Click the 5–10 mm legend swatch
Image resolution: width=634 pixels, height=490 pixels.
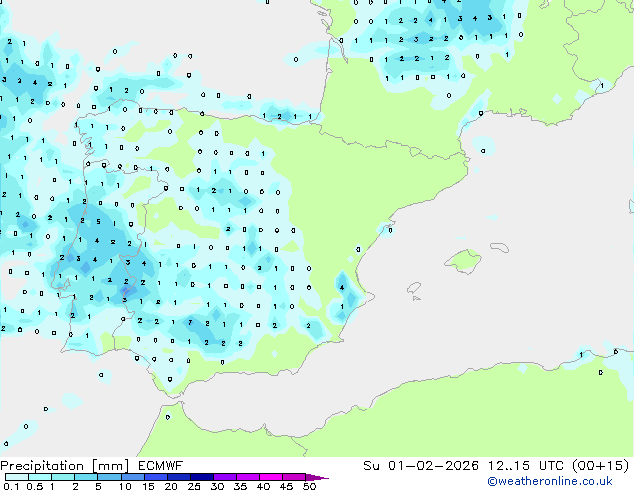(x=109, y=477)
